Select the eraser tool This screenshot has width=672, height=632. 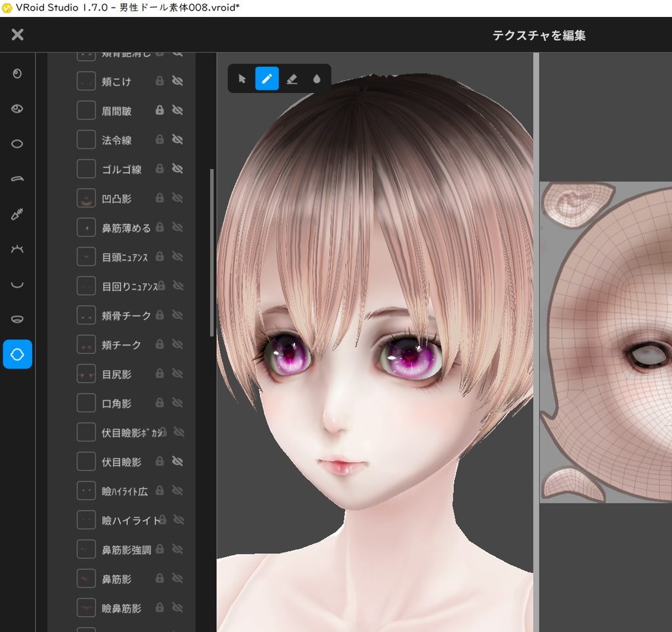292,79
